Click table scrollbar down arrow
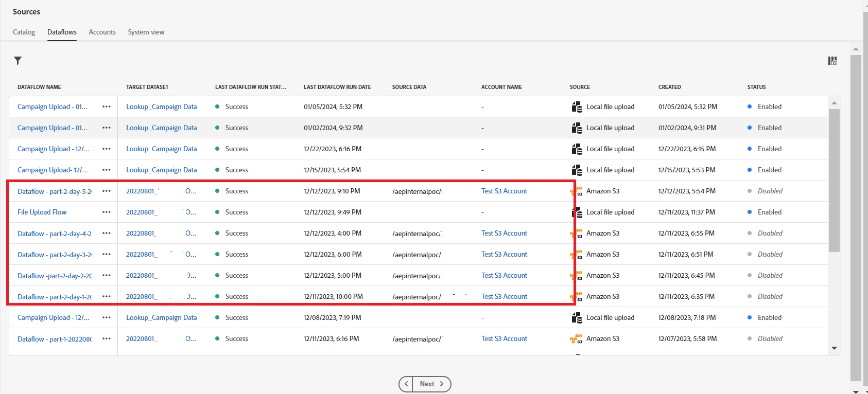The image size is (868, 394). [835, 348]
